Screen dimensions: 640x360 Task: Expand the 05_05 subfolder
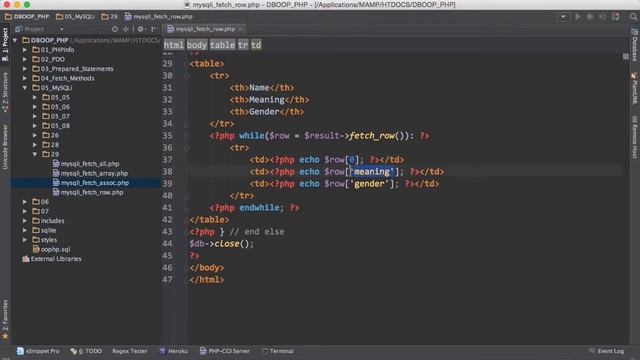pyautogui.click(x=35, y=97)
